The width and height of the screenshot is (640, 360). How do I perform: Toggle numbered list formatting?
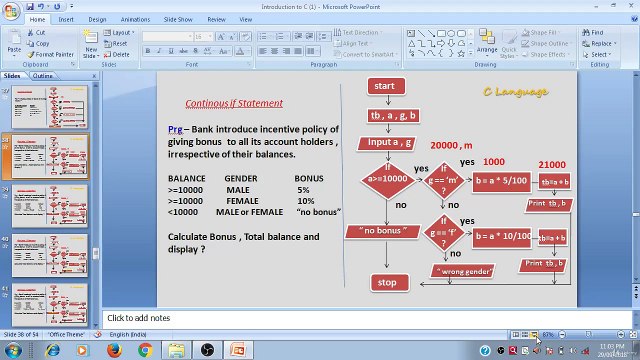click(281, 37)
